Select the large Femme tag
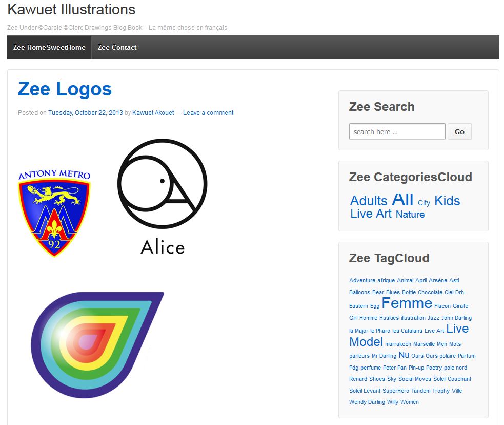The image size is (504, 425). [x=407, y=303]
